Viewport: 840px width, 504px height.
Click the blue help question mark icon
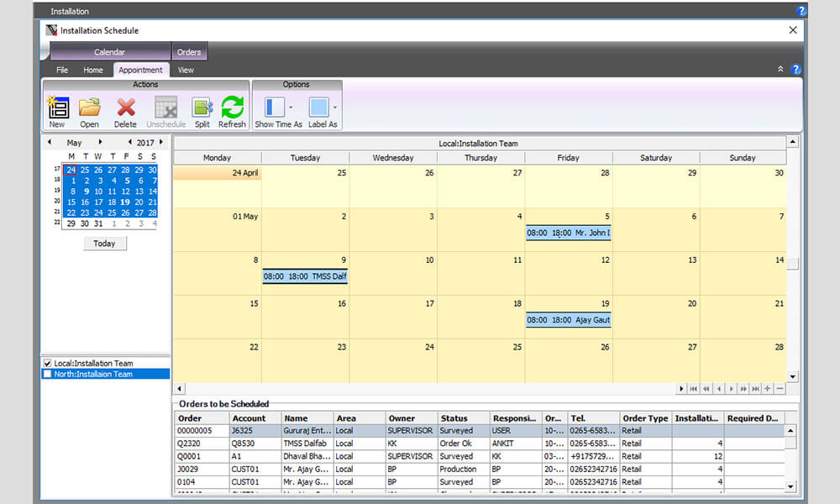(795, 70)
